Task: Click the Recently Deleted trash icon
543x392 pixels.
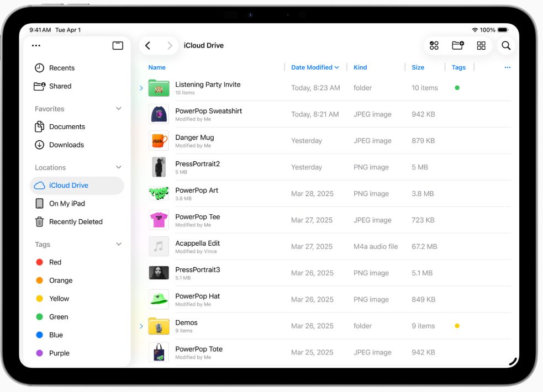Action: 39,221
